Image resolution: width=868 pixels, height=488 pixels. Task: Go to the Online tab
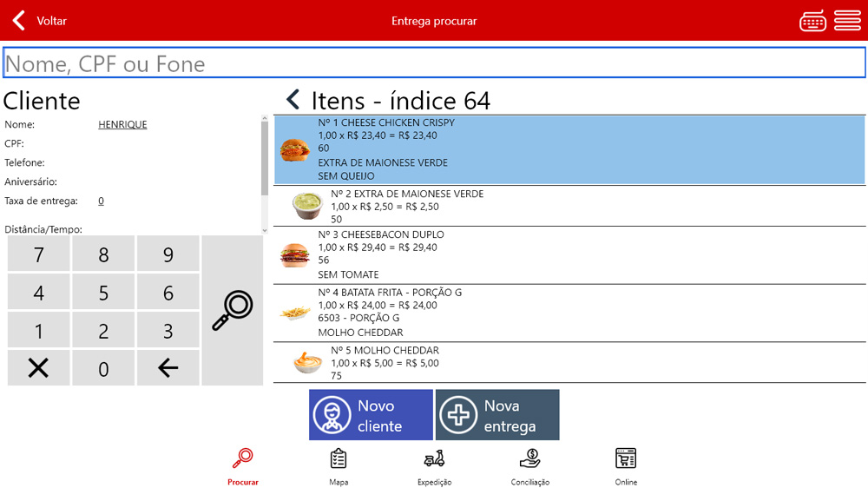coord(626,466)
